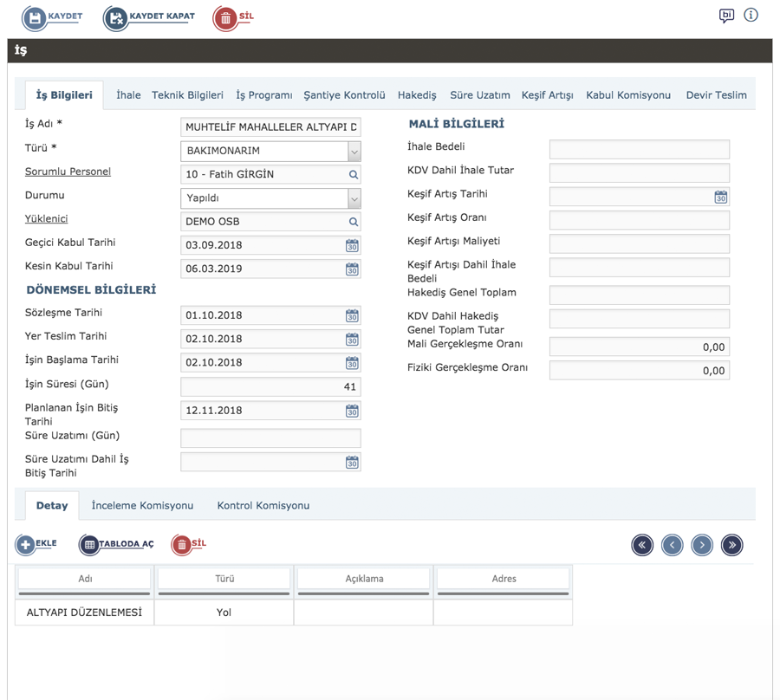Click the Yüklenici link label
The image size is (780, 700).
(x=47, y=219)
